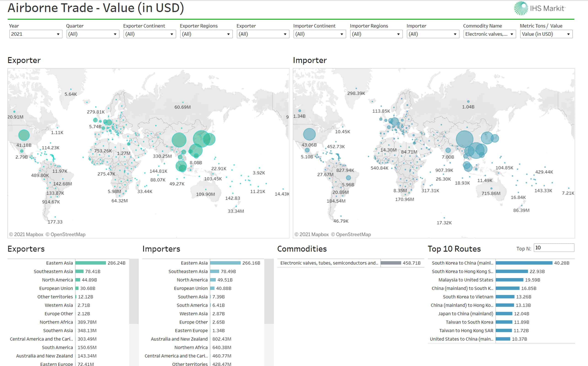Open the Importer Regions dropdown
The height and width of the screenshot is (366, 588).
(376, 34)
